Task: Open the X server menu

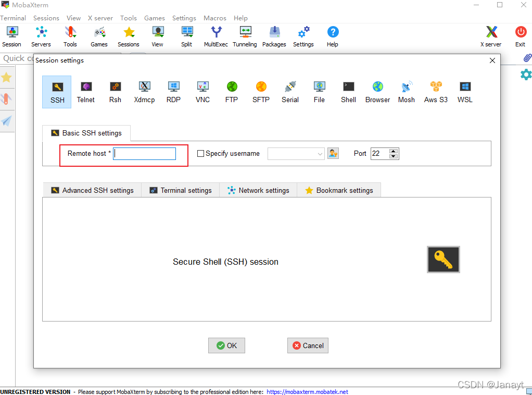Action: [100, 18]
